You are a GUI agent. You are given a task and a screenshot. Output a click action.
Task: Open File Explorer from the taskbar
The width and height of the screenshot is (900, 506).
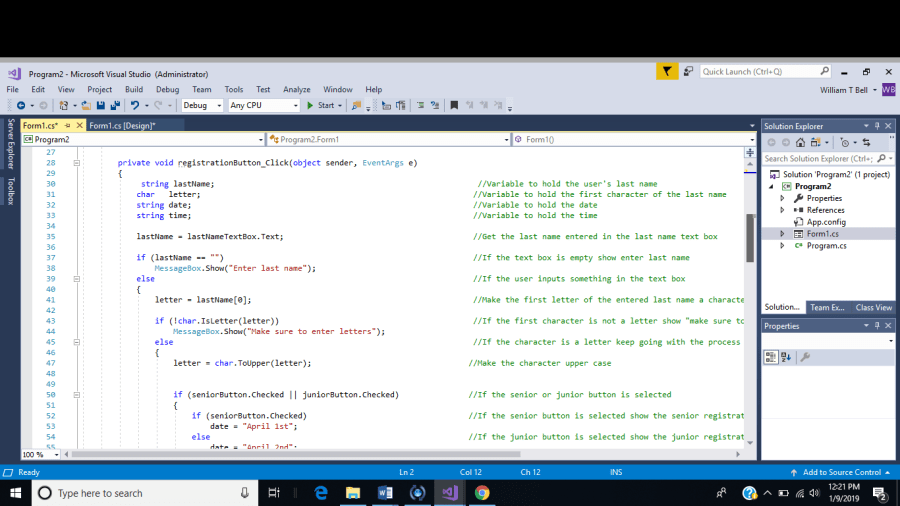pyautogui.click(x=352, y=493)
